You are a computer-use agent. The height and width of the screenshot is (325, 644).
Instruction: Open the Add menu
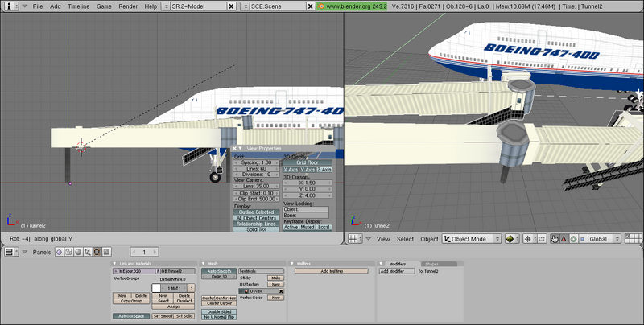pyautogui.click(x=55, y=6)
